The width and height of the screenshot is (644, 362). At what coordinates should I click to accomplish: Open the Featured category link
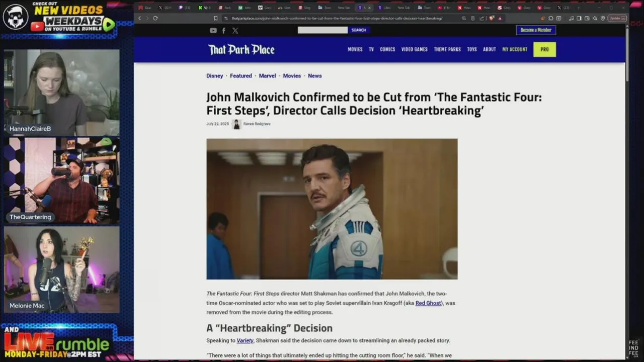(241, 76)
